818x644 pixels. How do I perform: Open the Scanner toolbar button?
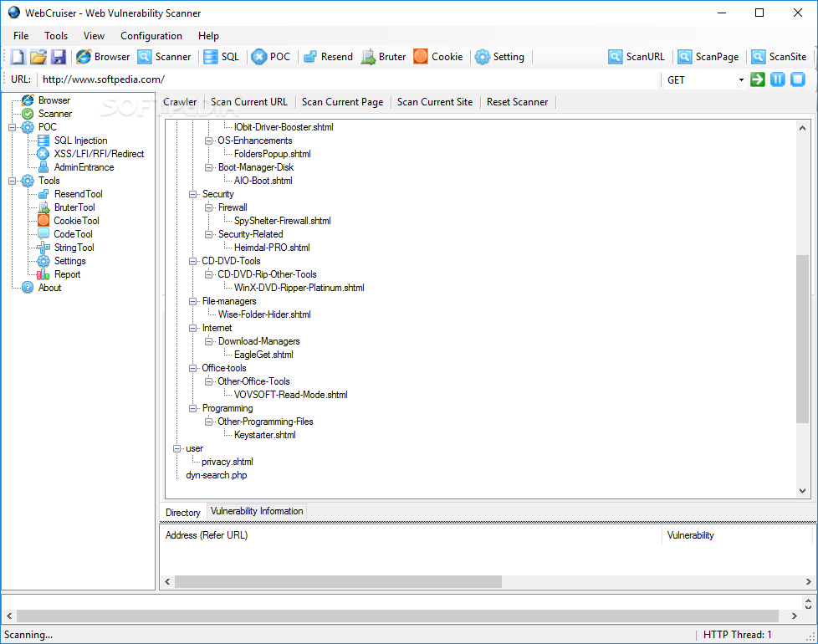point(164,57)
